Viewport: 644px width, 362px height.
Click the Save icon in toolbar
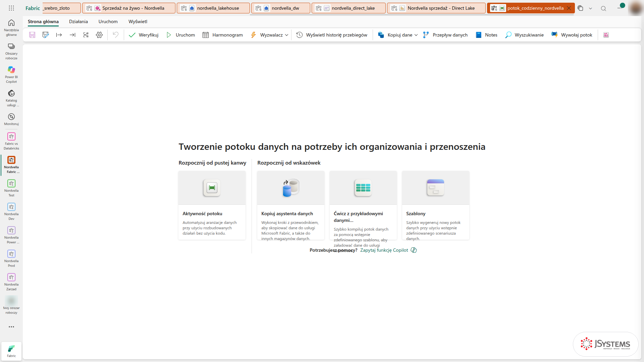click(x=32, y=35)
